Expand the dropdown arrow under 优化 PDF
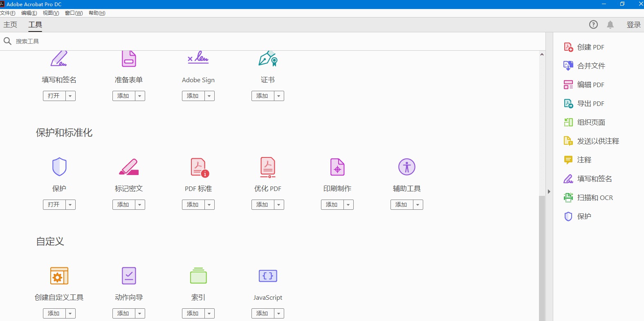The height and width of the screenshot is (321, 644). point(279,205)
